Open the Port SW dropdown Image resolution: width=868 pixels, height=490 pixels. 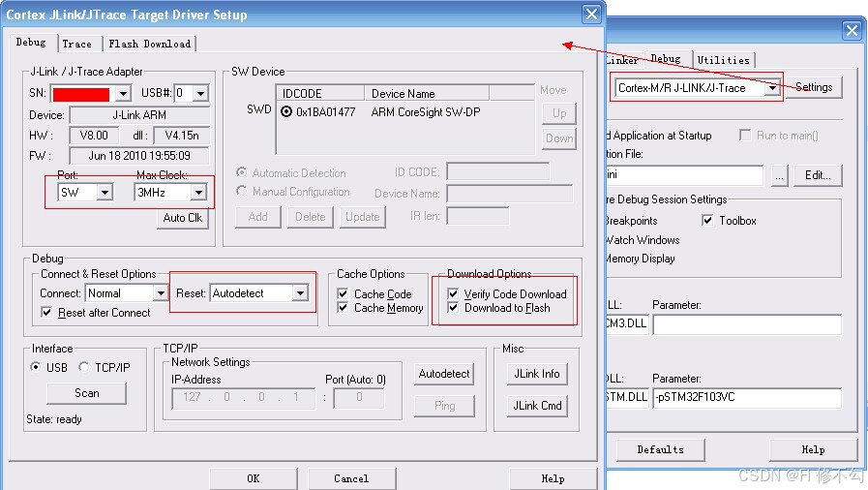tap(105, 193)
